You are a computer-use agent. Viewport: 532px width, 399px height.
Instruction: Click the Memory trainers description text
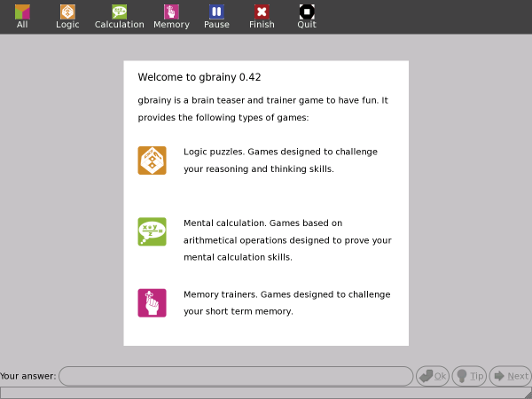tap(286, 302)
